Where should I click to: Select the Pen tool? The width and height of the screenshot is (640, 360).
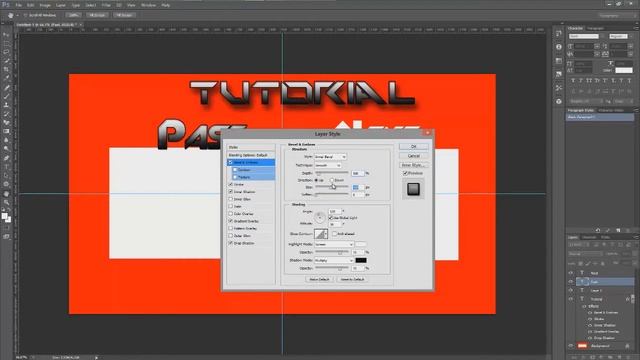6,158
